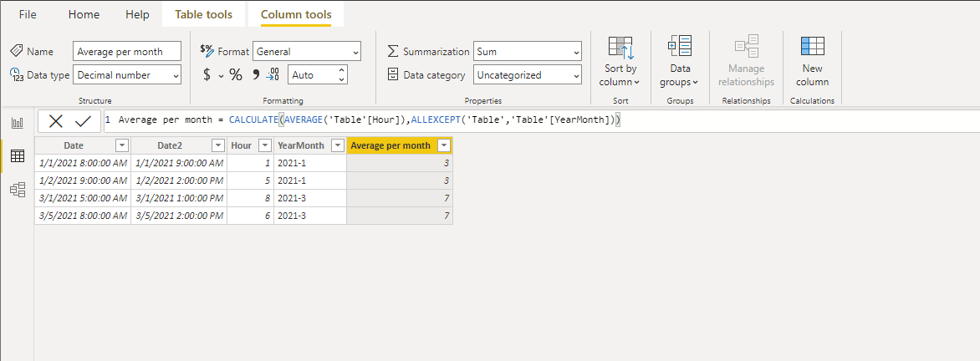Cancel the formula with the X icon
Screen dimensions: 980x361
click(56, 121)
